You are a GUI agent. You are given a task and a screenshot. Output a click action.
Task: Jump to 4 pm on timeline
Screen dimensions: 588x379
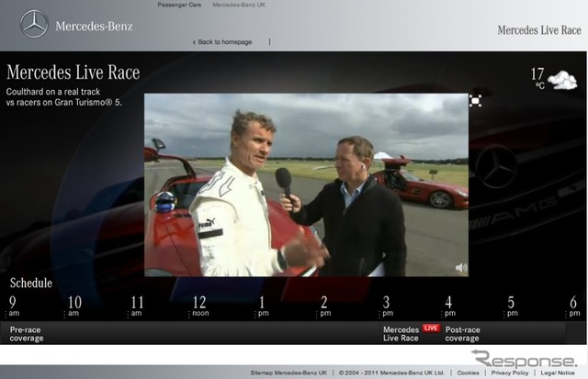pyautogui.click(x=449, y=306)
